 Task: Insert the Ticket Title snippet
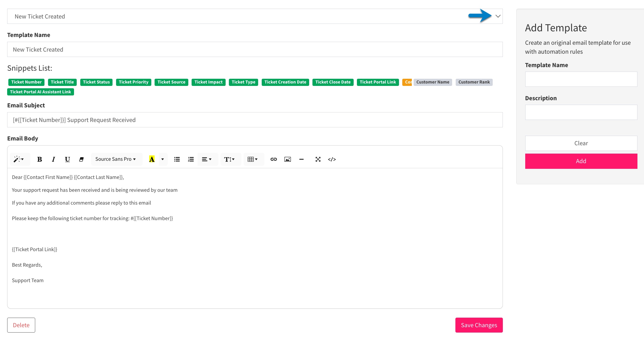tap(62, 82)
